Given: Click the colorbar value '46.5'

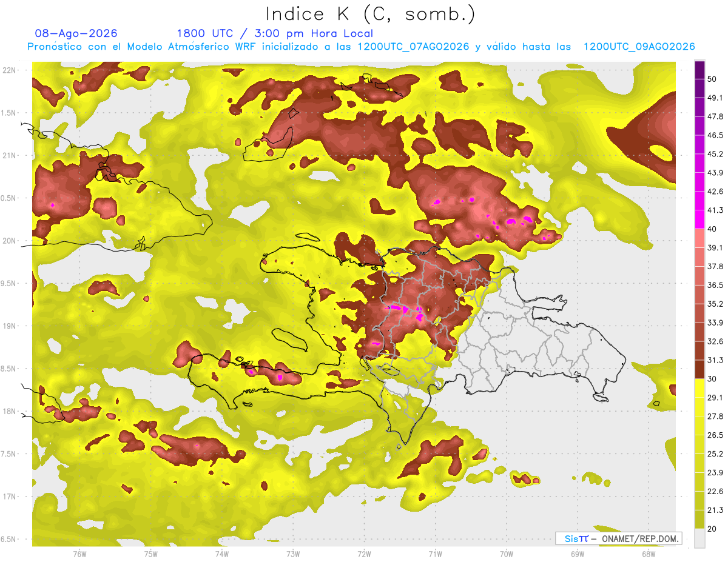Looking at the screenshot, I should (x=715, y=135).
